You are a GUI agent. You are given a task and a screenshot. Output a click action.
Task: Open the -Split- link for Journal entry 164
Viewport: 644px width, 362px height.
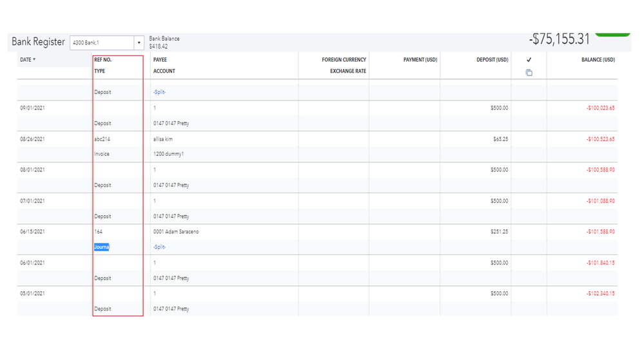159,247
